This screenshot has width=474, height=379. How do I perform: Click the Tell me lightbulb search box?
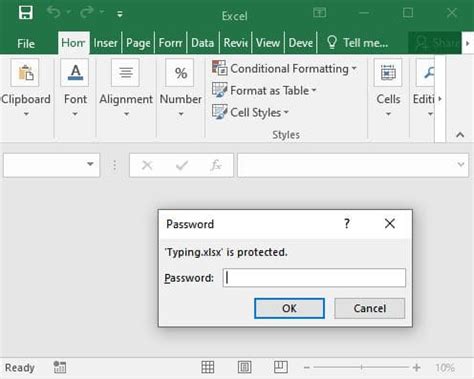pyautogui.click(x=357, y=43)
